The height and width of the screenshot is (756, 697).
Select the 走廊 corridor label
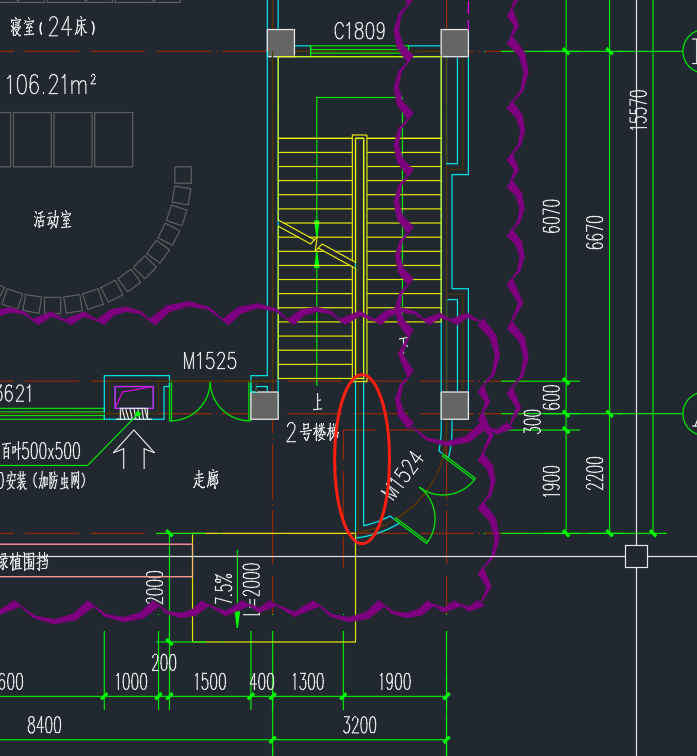[x=206, y=479]
